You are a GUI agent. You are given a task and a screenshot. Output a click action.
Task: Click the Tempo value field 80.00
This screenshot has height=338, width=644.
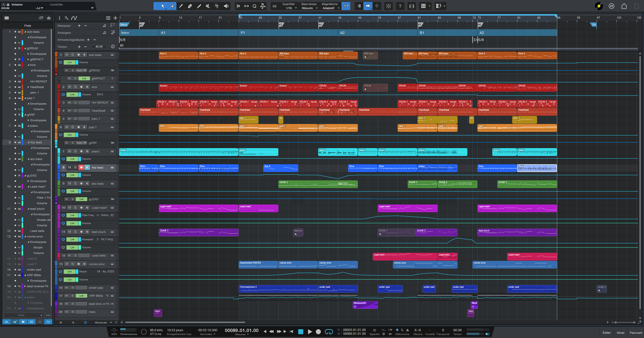click(99, 47)
